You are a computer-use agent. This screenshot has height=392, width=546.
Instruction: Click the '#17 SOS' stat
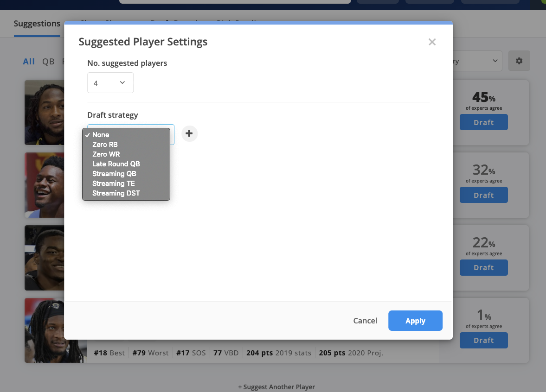191,353
